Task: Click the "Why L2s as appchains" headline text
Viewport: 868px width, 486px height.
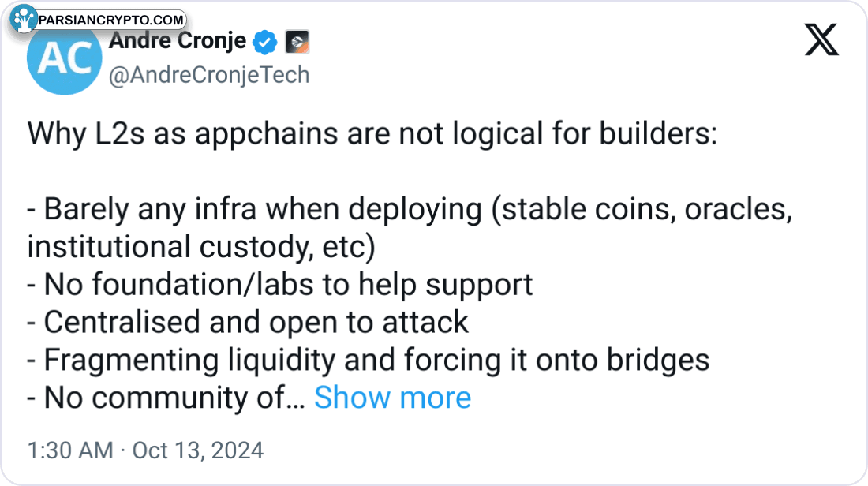Action: 372,134
